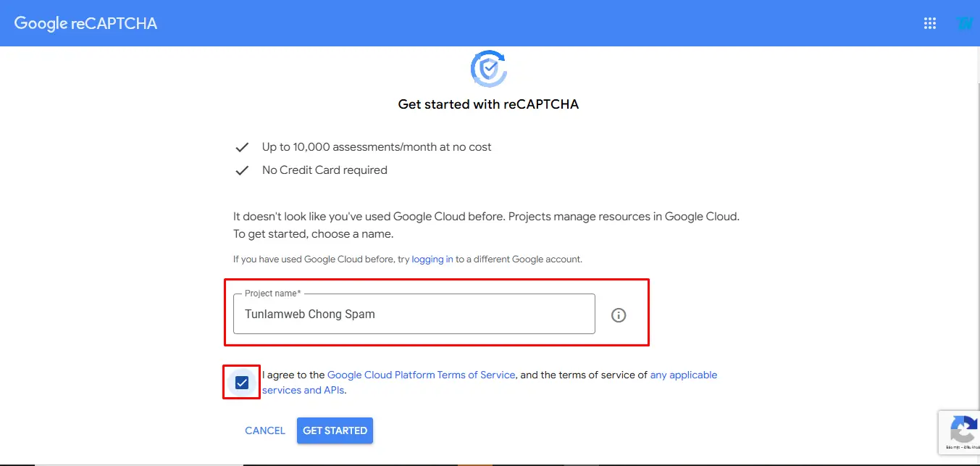Open "any applicable services and APIs" link
980x466 pixels.
(x=490, y=383)
